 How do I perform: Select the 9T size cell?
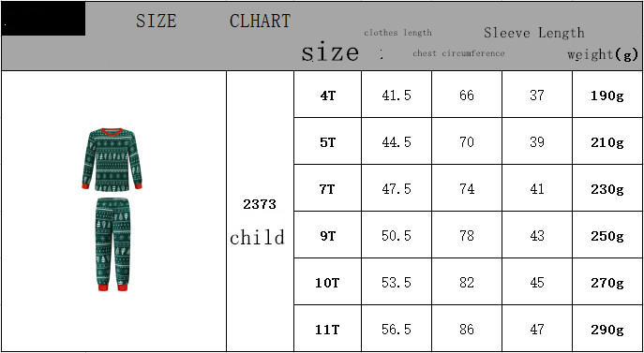tap(328, 235)
